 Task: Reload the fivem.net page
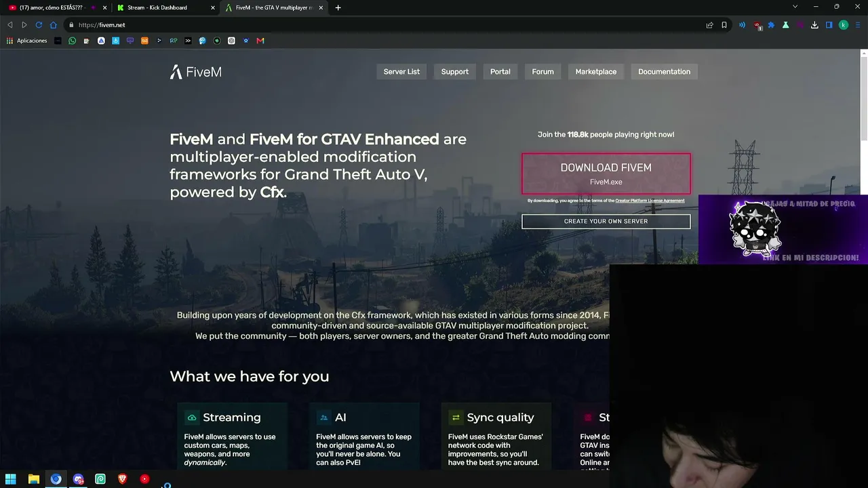39,25
